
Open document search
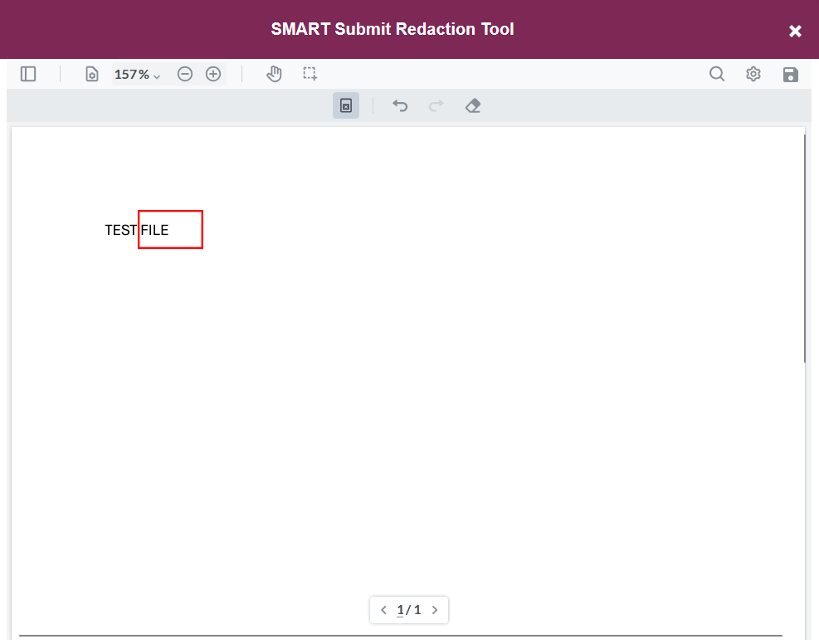pos(716,74)
